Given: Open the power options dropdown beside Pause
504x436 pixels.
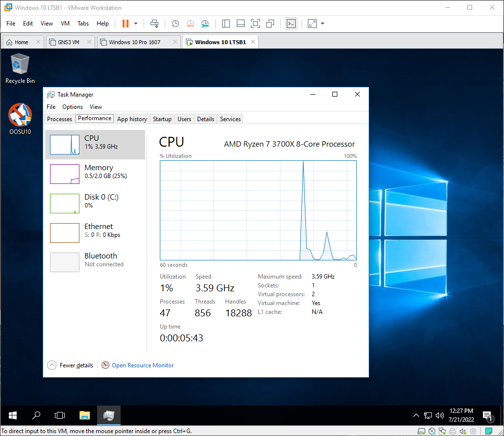Looking at the screenshot, I should tap(136, 24).
